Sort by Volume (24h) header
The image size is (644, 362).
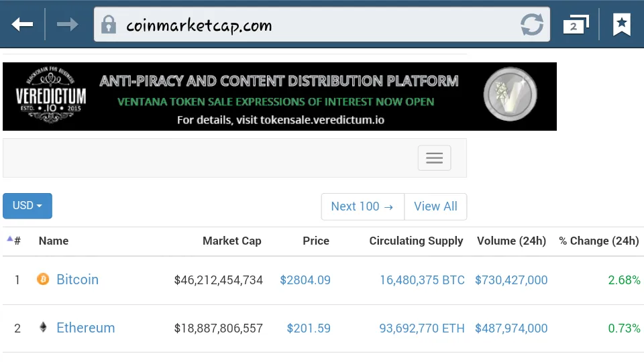(x=511, y=241)
